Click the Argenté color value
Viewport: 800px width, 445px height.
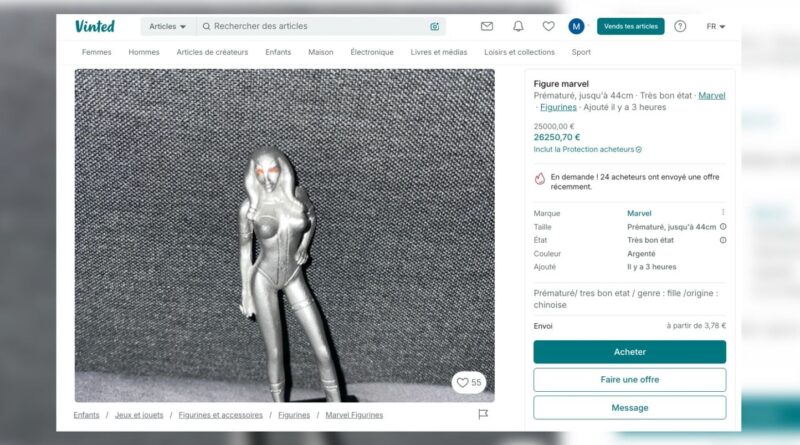641,254
